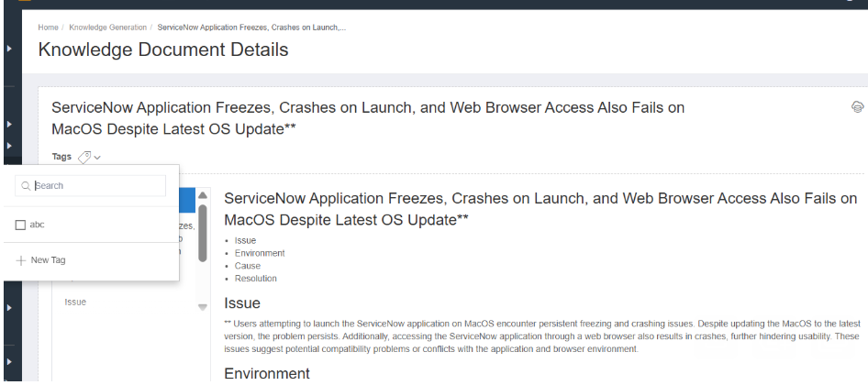Jump to Environment in the bulleted list
868x385 pixels.
[x=260, y=253]
